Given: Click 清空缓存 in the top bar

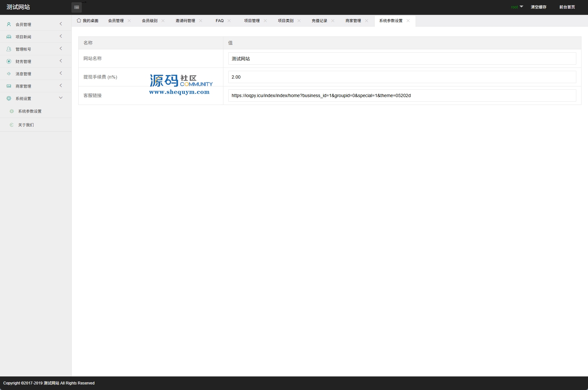Looking at the screenshot, I should (538, 7).
